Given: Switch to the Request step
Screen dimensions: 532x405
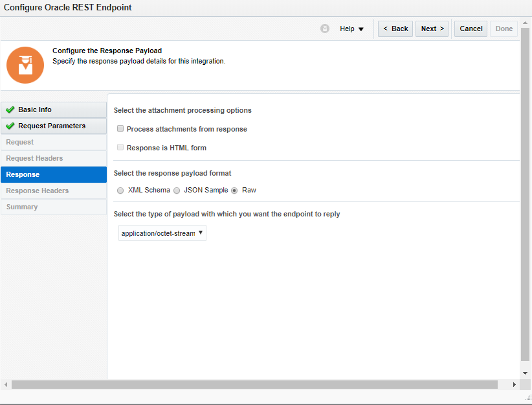Looking at the screenshot, I should tap(54, 142).
